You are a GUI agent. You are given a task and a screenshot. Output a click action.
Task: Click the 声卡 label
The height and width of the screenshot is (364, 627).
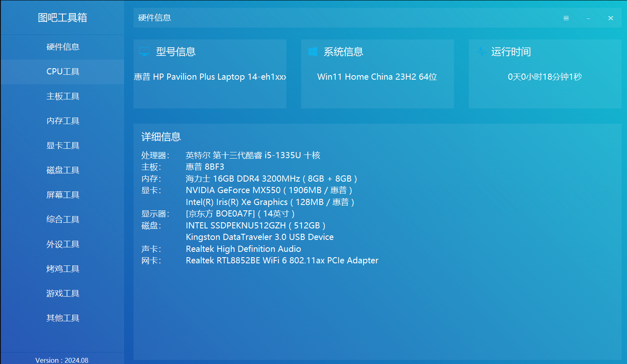click(151, 249)
